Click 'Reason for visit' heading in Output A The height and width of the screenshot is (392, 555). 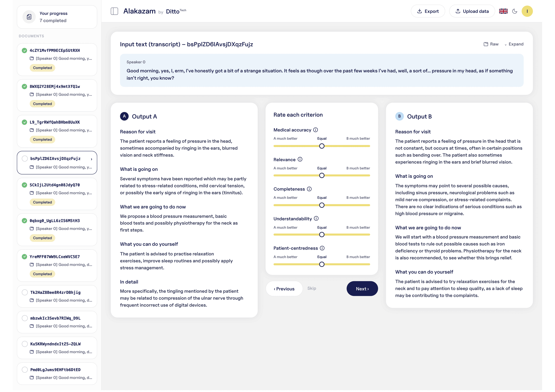138,132
